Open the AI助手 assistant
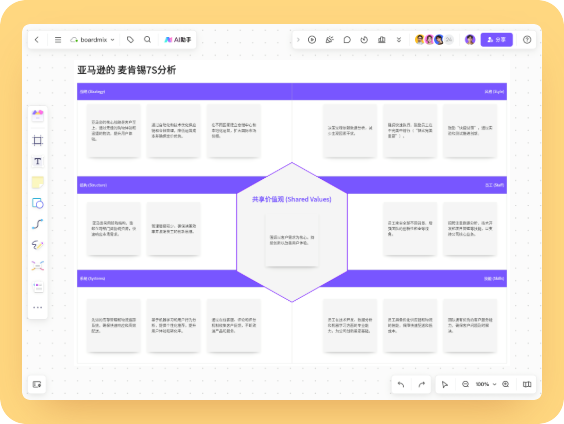 click(x=178, y=40)
